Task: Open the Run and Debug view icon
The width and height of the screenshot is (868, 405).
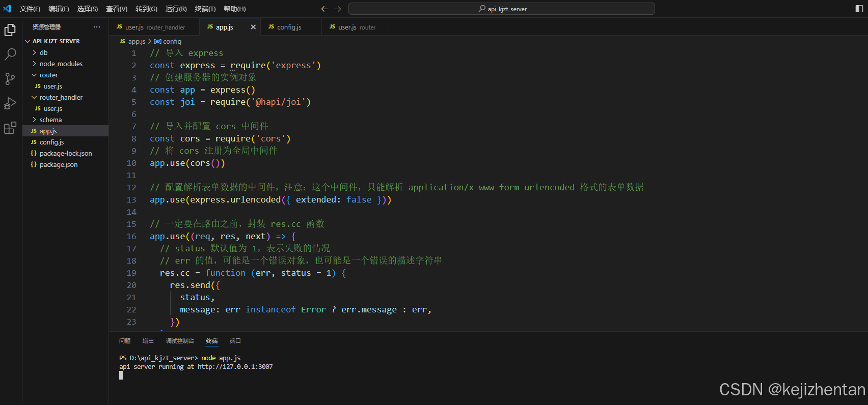Action: (10, 103)
